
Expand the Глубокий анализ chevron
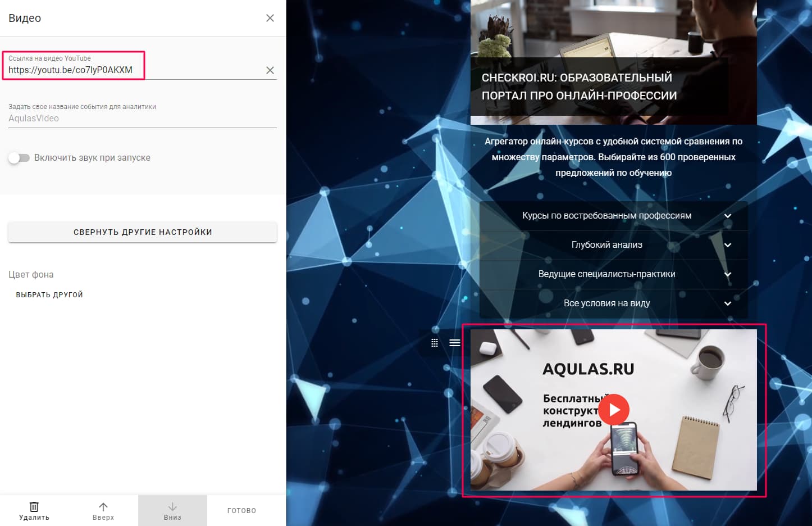[x=728, y=245]
